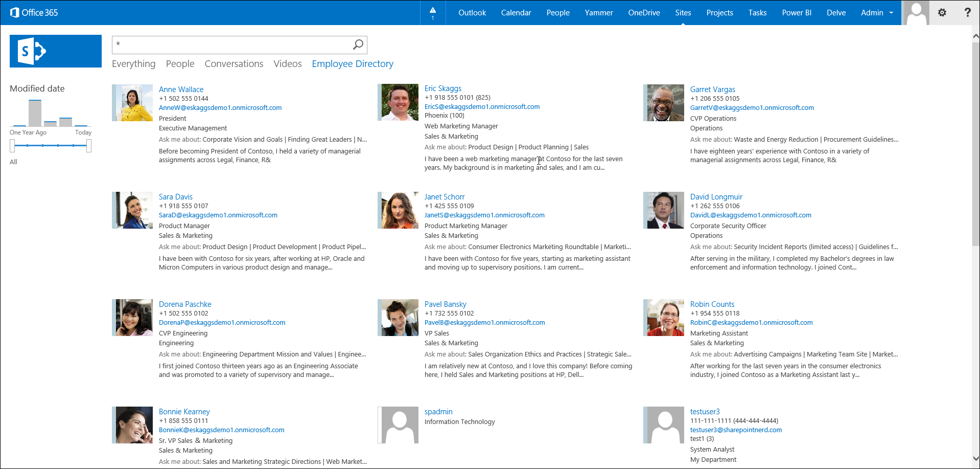Image resolution: width=980 pixels, height=469 pixels.
Task: Open the user profile avatar icon
Action: click(x=917, y=13)
